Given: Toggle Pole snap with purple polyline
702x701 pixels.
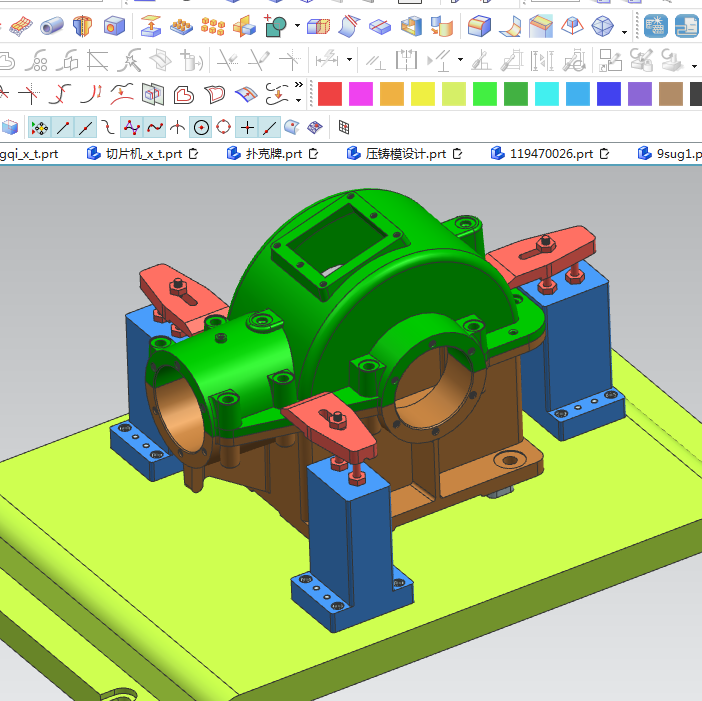Looking at the screenshot, I should 132,128.
